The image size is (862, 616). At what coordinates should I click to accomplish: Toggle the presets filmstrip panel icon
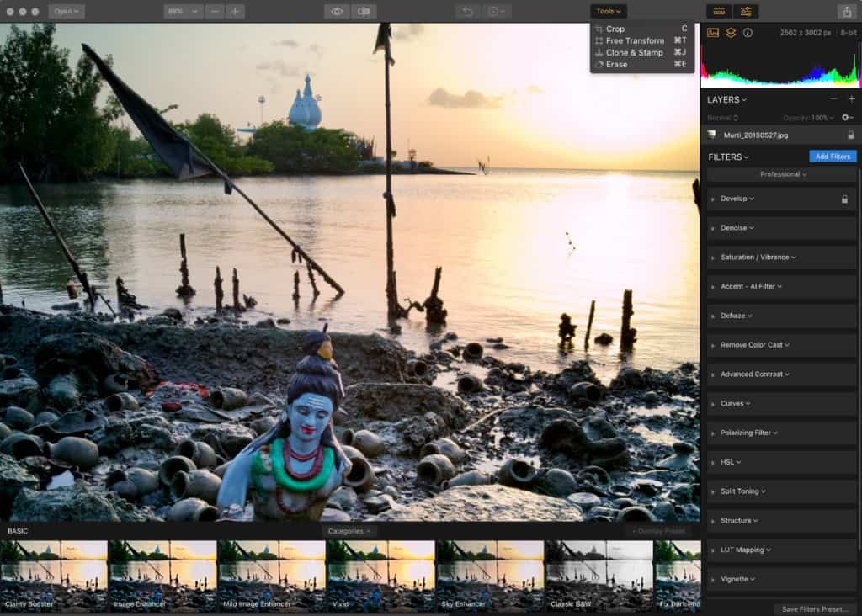(719, 11)
